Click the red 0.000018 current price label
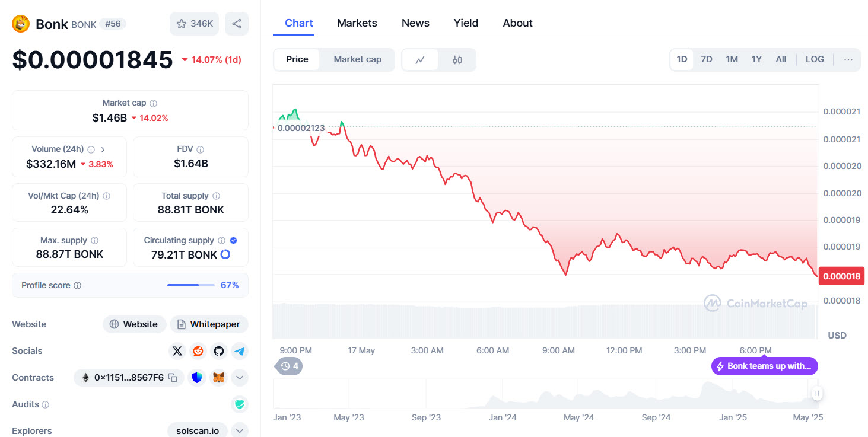The height and width of the screenshot is (437, 868). point(841,276)
